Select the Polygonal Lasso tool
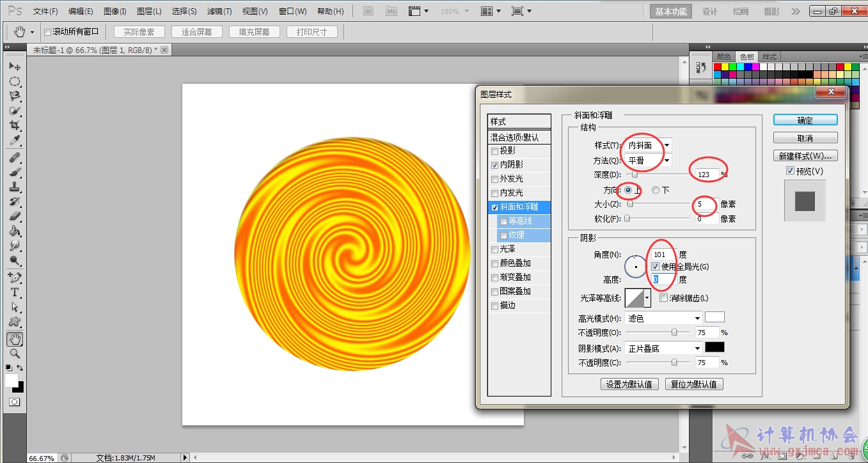This screenshot has width=868, height=463. point(15,96)
